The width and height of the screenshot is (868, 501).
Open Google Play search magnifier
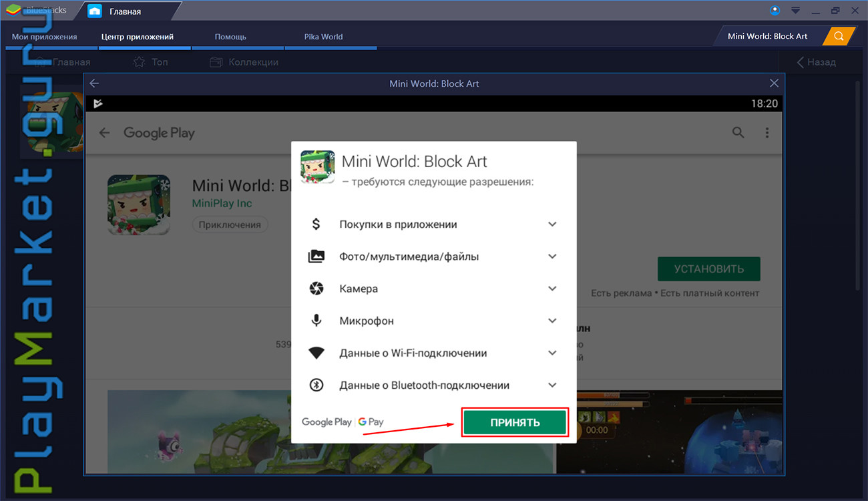(x=738, y=132)
